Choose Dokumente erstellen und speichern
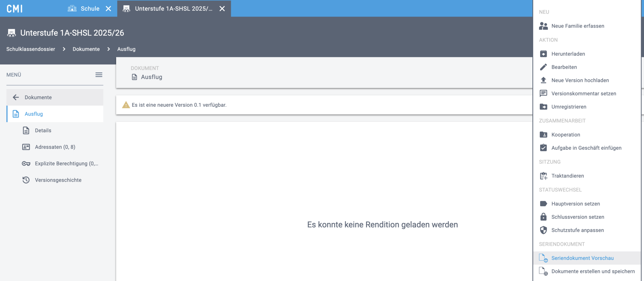The image size is (644, 281). 593,271
